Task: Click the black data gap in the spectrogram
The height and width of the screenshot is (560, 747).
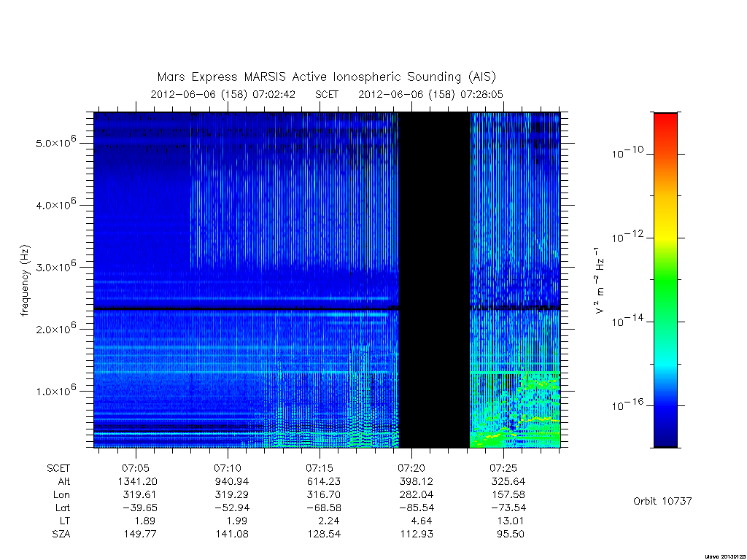Action: coord(434,280)
